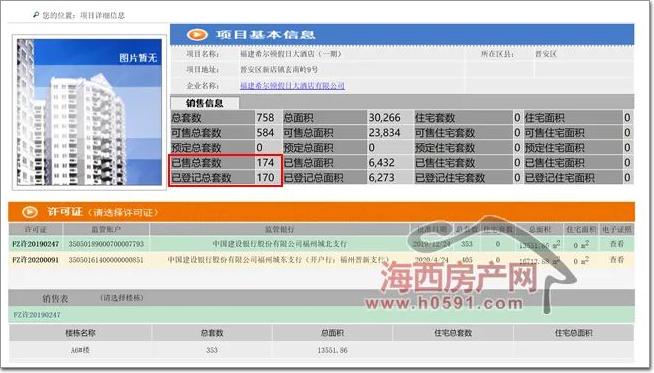Click the building placeholder image
The width and height of the screenshot is (654, 373).
point(89,112)
